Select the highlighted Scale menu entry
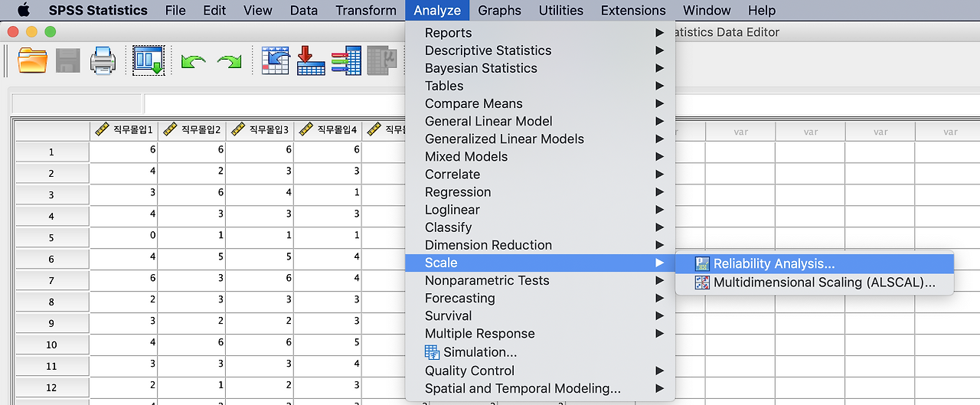 540,263
